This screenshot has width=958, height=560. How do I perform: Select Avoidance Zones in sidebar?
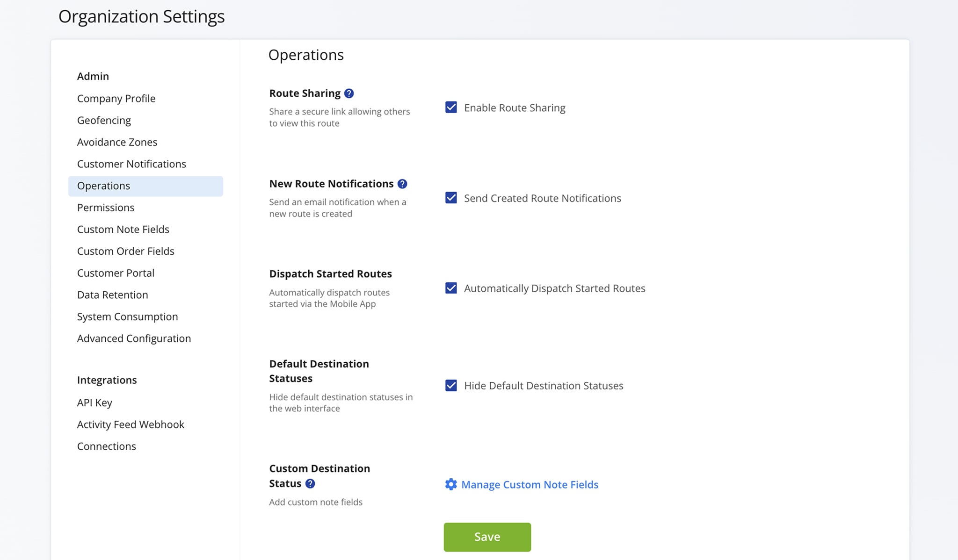click(117, 142)
